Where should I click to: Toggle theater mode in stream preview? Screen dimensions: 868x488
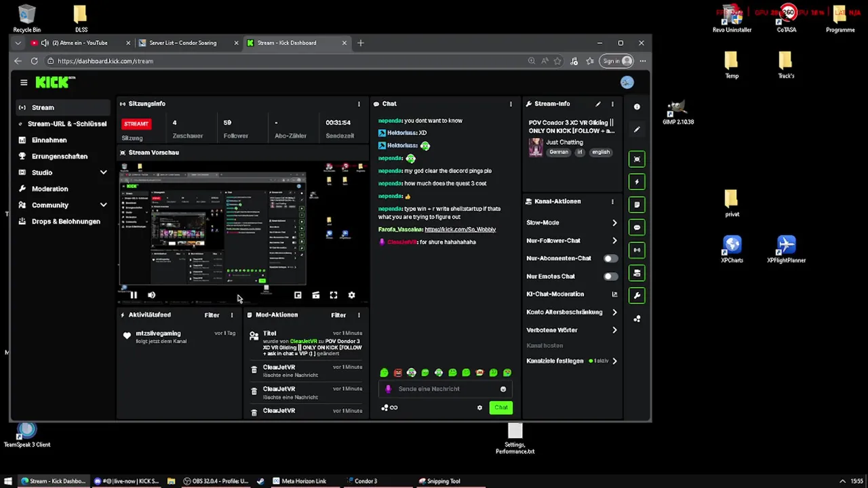pos(315,295)
